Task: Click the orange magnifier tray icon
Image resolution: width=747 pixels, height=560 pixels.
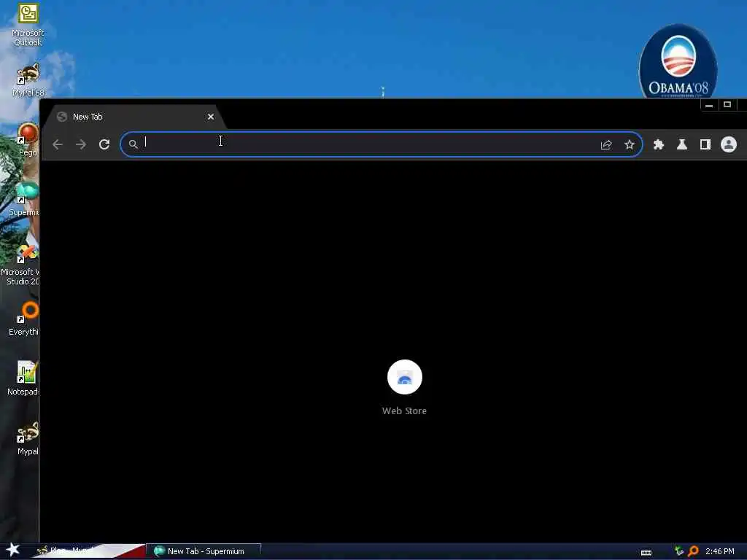Action: 694,551
